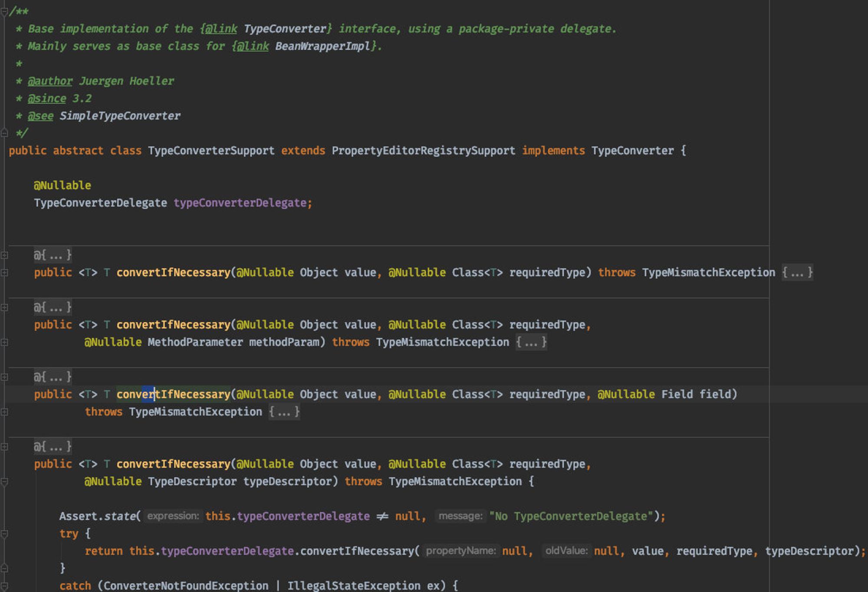This screenshot has width=868, height=592.
Task: Open the BeanWrapperImpl link in the Javadoc
Action: pos(323,46)
